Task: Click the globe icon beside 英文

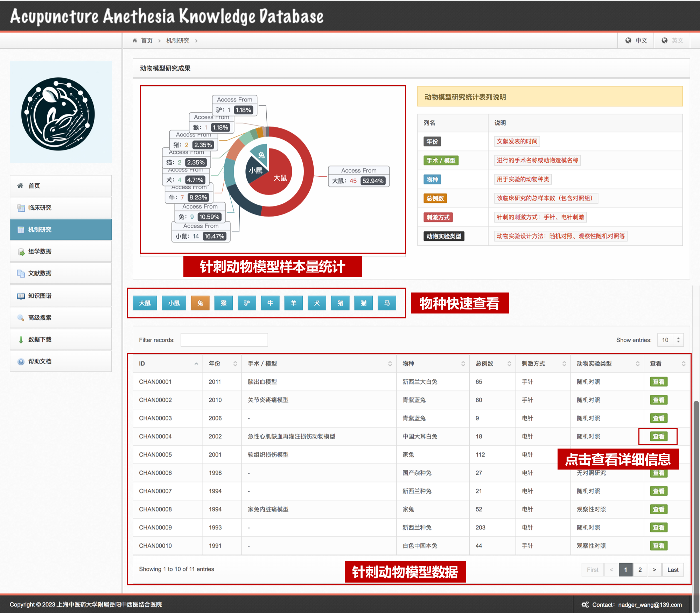Action: pyautogui.click(x=664, y=41)
